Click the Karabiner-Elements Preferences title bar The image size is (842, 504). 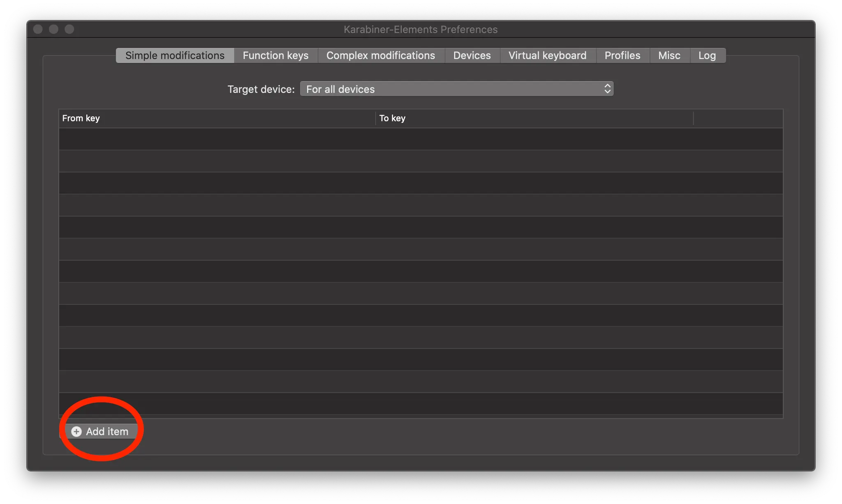pyautogui.click(x=420, y=30)
